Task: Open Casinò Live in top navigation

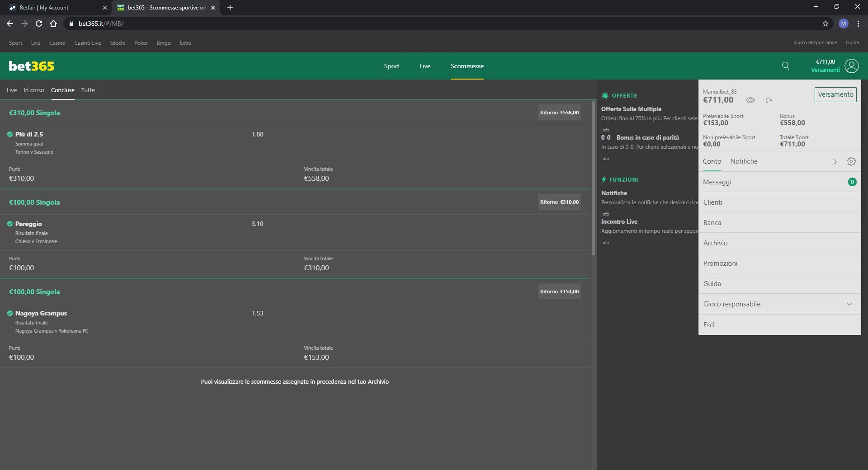Action: tap(88, 43)
